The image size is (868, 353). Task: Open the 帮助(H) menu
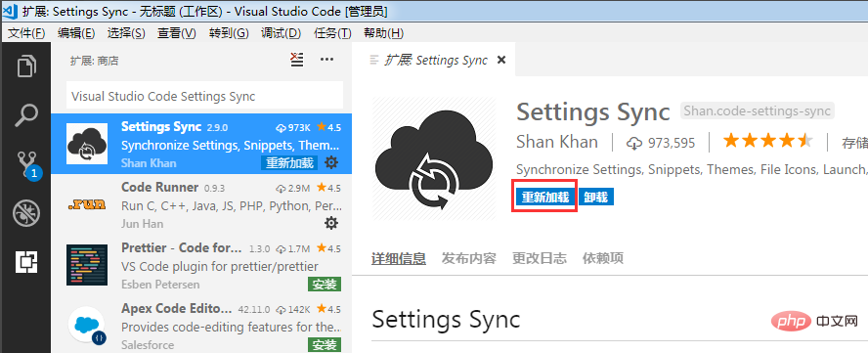383,33
